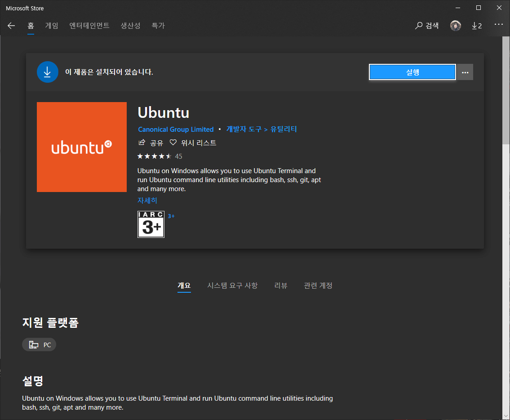Expand options next to 실행 button
Viewport: 510px width, 420px height.
coord(465,72)
